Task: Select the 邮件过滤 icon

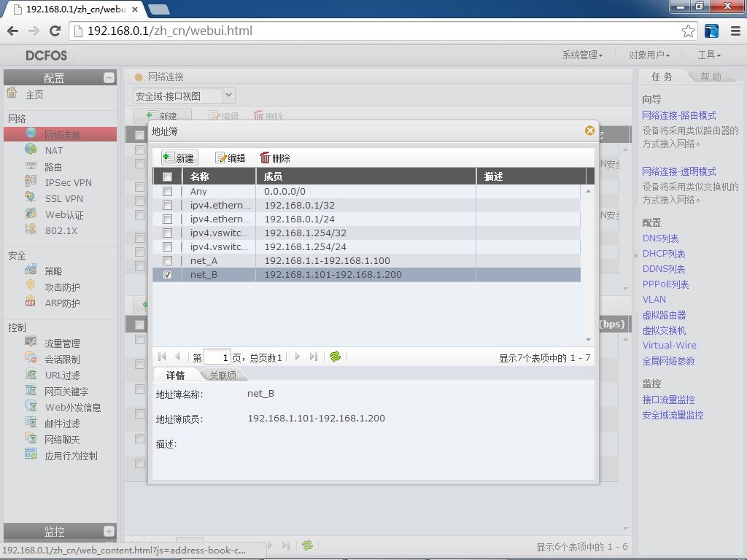Action: coord(31,422)
